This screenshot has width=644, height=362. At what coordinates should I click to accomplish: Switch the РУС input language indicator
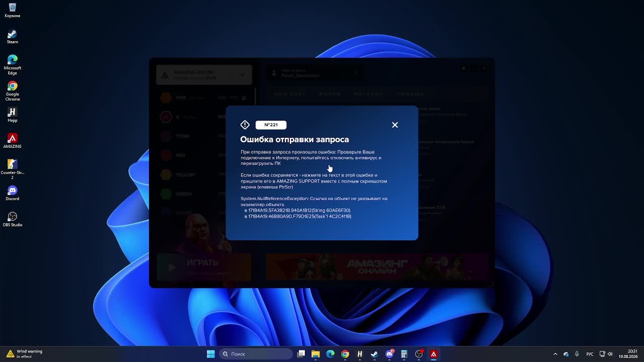(x=590, y=354)
